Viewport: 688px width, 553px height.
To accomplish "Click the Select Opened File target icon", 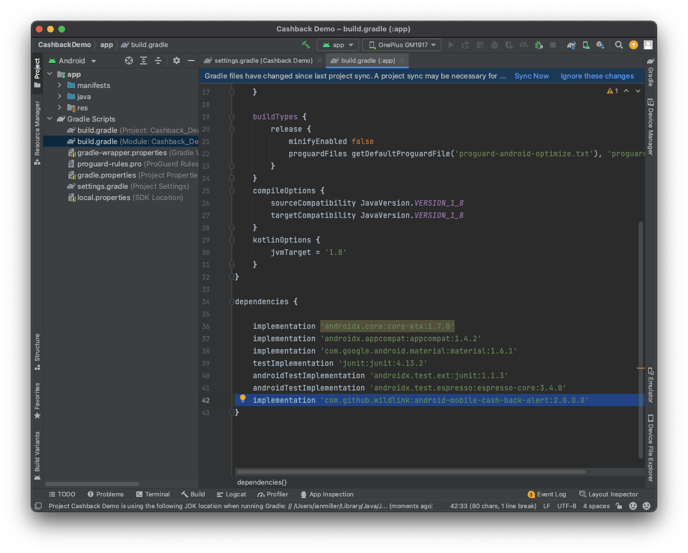I will click(x=128, y=60).
